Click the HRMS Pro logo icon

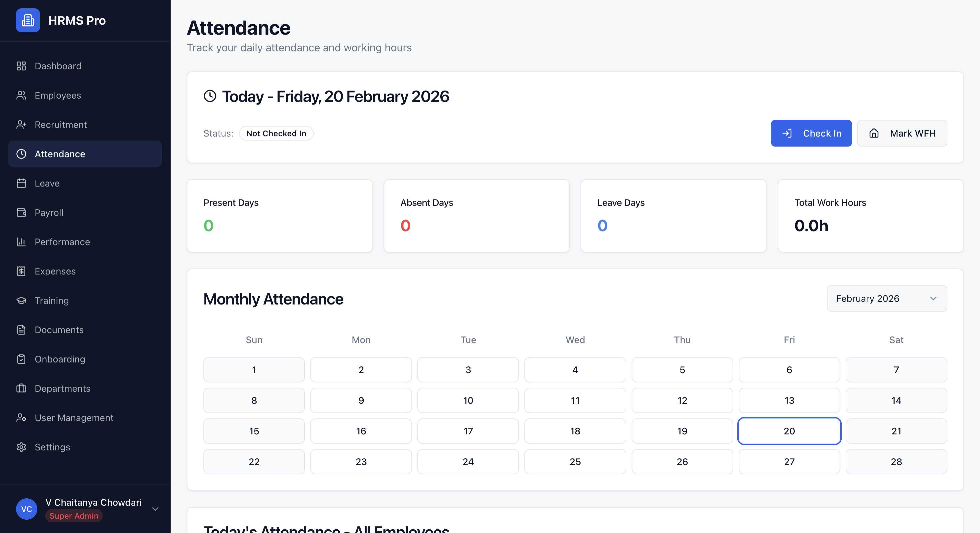tap(28, 20)
